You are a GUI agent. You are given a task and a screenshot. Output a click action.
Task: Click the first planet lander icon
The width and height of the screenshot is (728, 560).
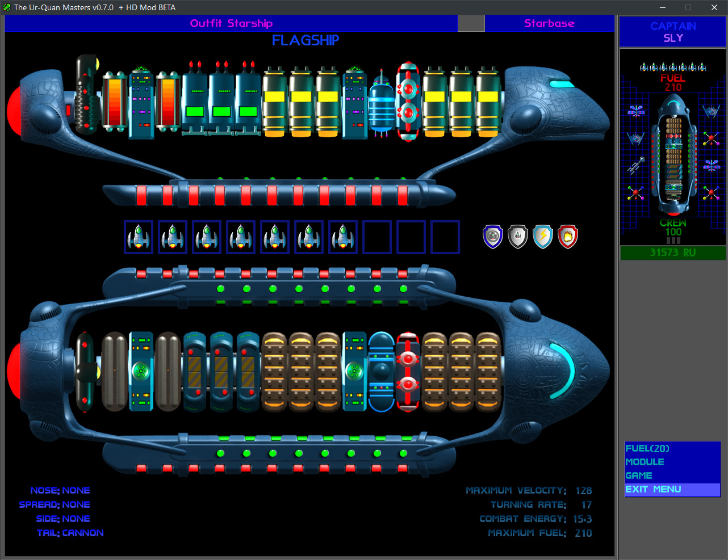[x=139, y=237]
